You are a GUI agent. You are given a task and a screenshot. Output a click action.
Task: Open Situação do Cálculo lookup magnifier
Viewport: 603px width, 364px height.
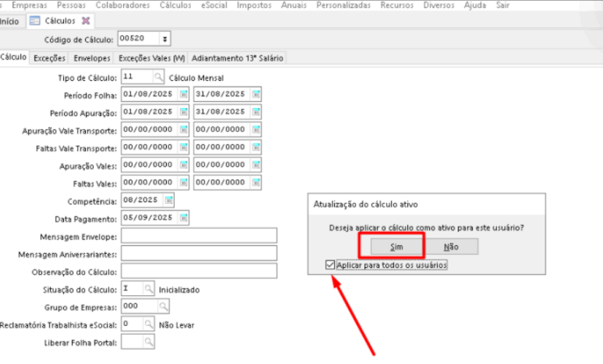[148, 289]
